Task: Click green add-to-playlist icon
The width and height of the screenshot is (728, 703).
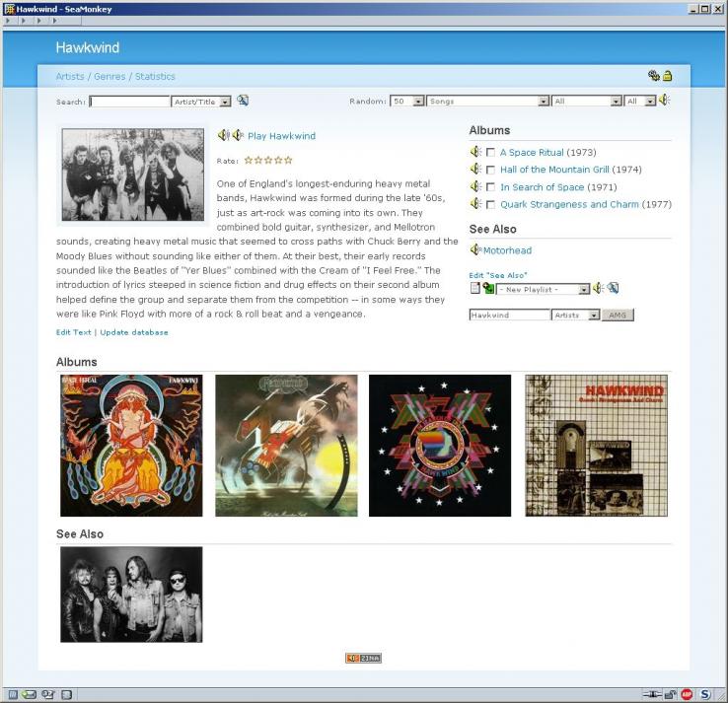Action: [x=488, y=288]
